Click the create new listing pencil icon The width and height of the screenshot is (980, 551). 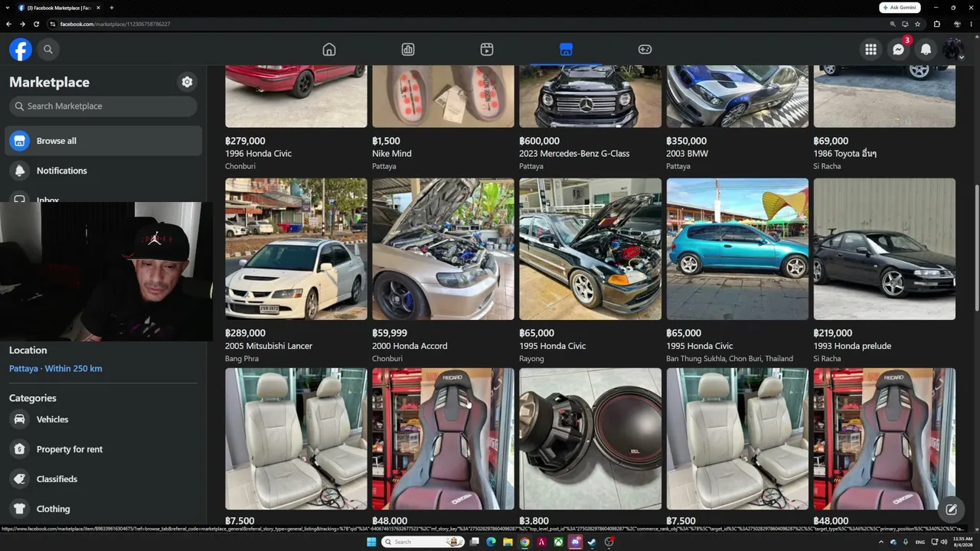[951, 509]
